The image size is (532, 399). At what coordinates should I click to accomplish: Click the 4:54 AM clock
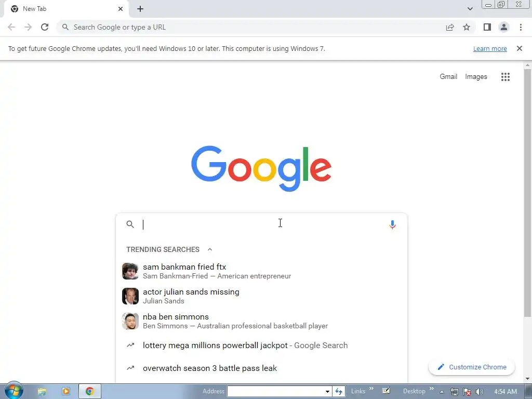[506, 392]
